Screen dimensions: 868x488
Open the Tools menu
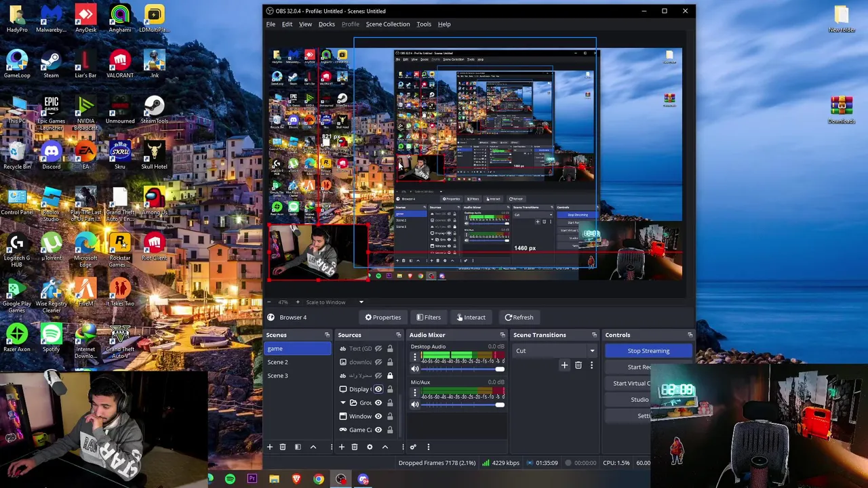tap(424, 24)
